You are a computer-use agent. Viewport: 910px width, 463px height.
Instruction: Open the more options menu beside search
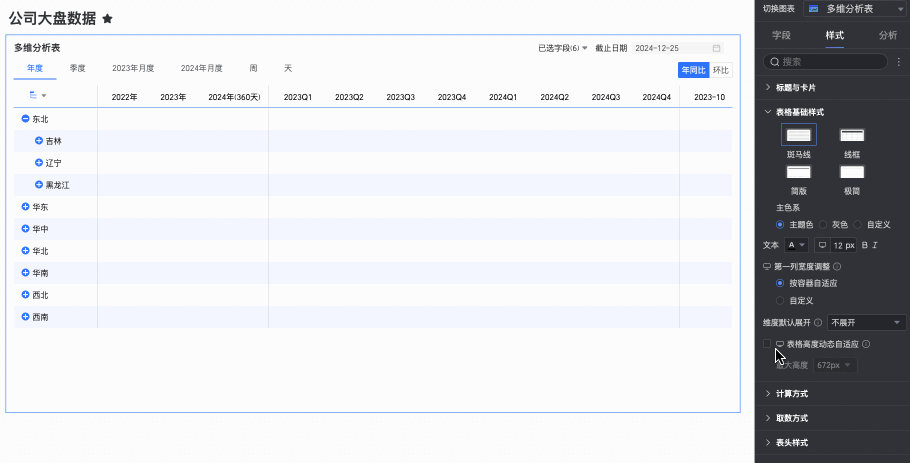(899, 62)
